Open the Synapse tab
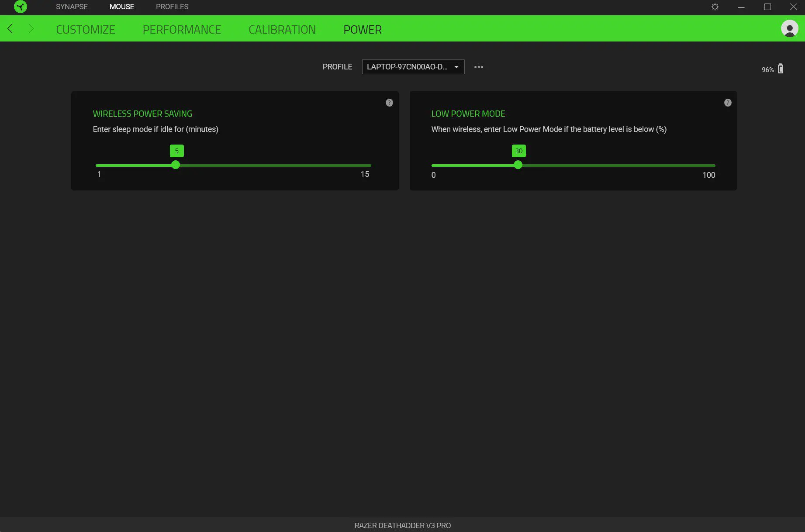 tap(72, 7)
